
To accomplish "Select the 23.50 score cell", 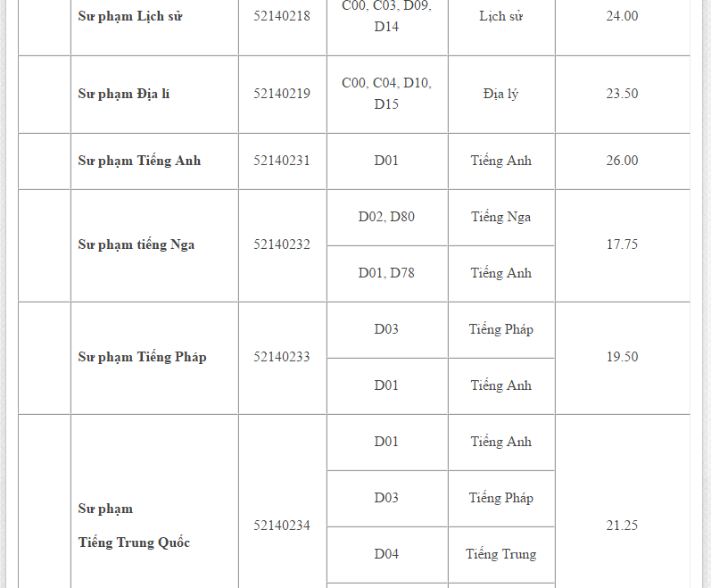I will coord(622,94).
